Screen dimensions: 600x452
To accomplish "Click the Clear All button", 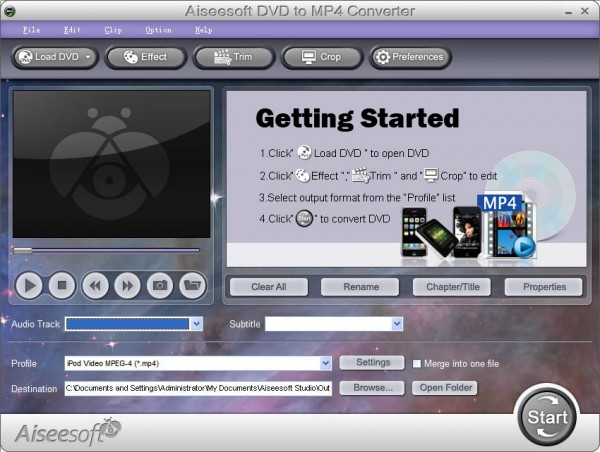I will 269,287.
